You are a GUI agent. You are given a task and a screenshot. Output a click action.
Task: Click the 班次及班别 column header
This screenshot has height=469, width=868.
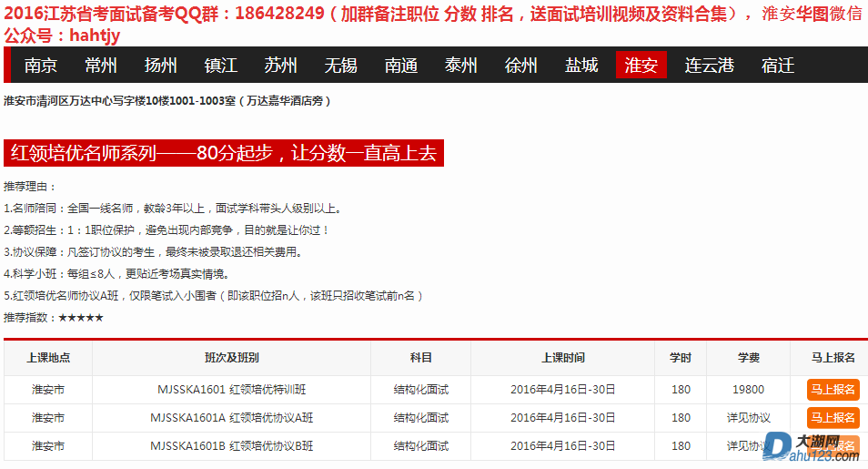(231, 358)
